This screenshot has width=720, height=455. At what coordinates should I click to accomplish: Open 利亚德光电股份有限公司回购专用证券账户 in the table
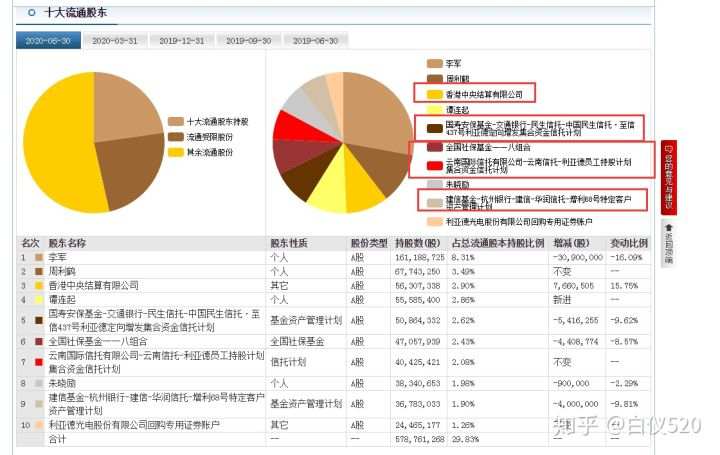click(134, 425)
